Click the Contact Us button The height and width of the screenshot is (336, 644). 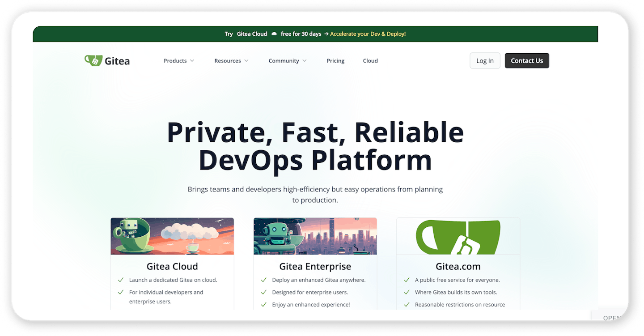tap(527, 60)
